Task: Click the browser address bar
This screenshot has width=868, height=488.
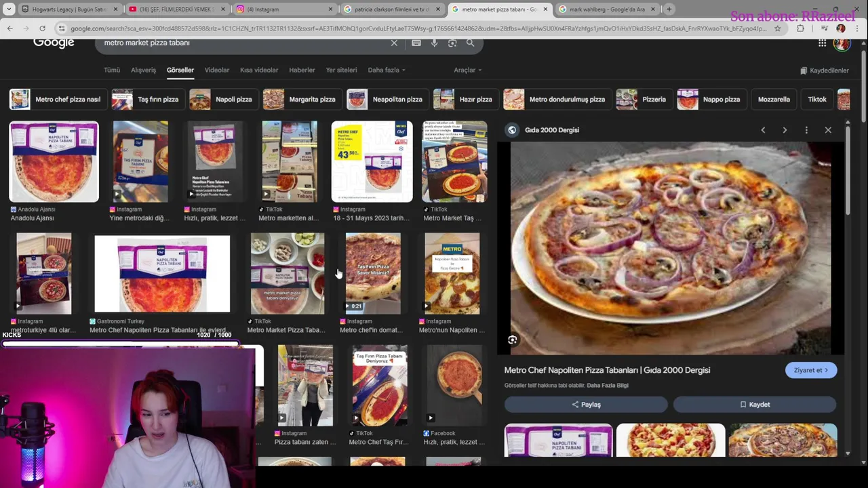Action: tap(418, 28)
